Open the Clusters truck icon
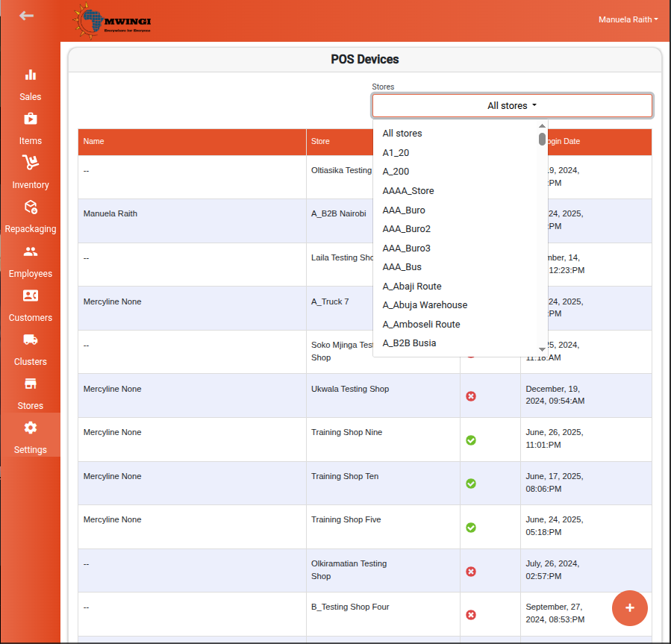 pyautogui.click(x=31, y=340)
